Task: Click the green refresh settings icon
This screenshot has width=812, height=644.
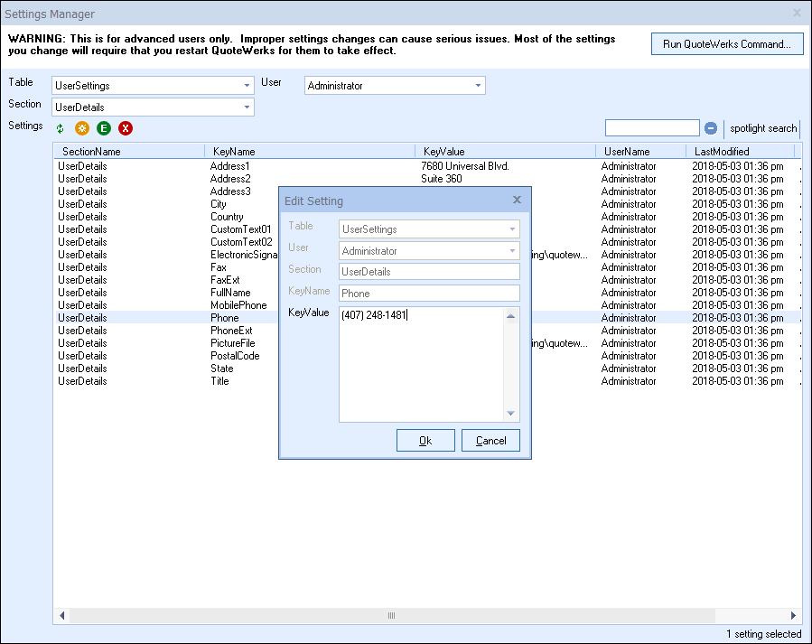Action: tap(61, 129)
